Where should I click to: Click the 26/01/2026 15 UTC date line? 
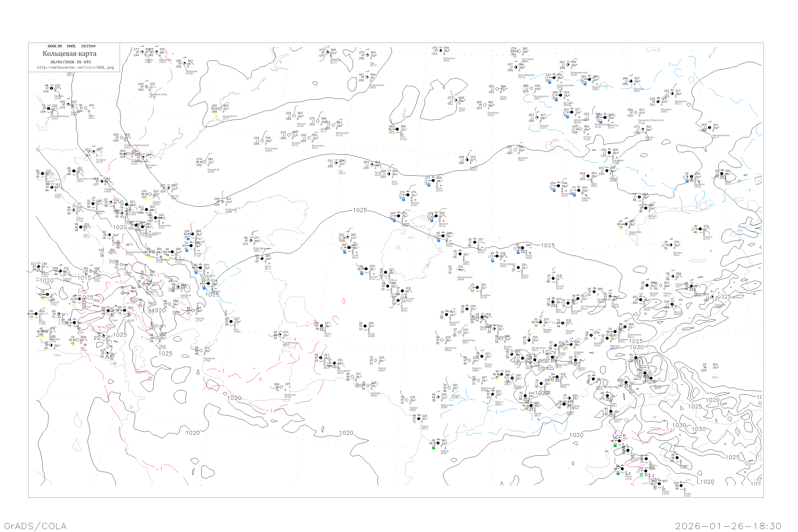click(x=70, y=62)
